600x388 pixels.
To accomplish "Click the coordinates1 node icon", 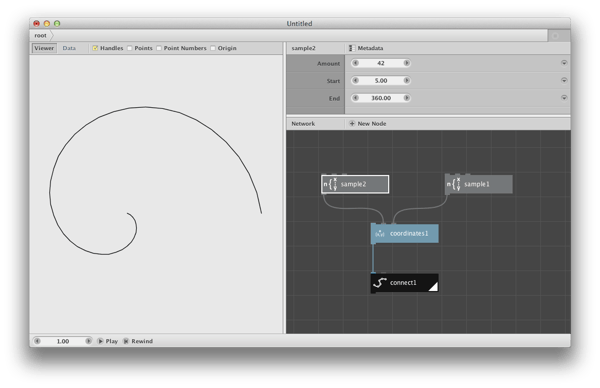I will tap(380, 233).
